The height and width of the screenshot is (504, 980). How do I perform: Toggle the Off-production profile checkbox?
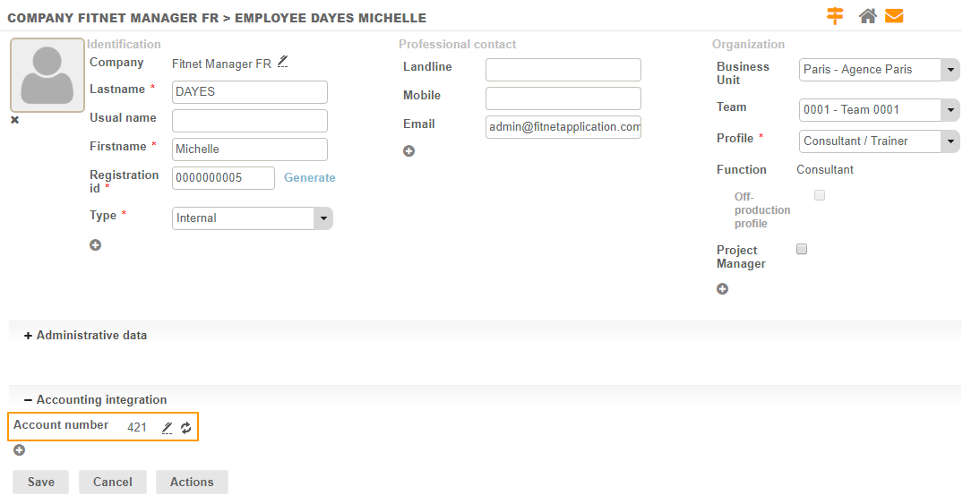pos(820,195)
